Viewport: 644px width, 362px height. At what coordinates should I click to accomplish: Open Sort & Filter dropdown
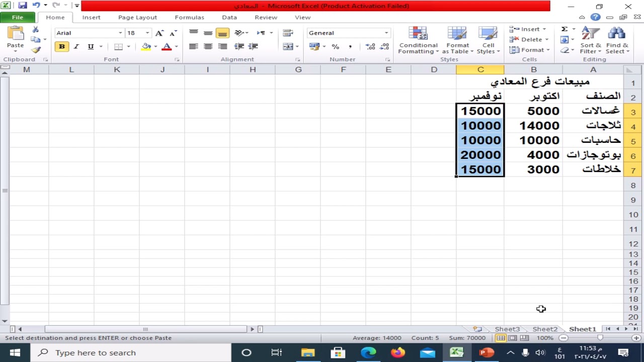(590, 40)
